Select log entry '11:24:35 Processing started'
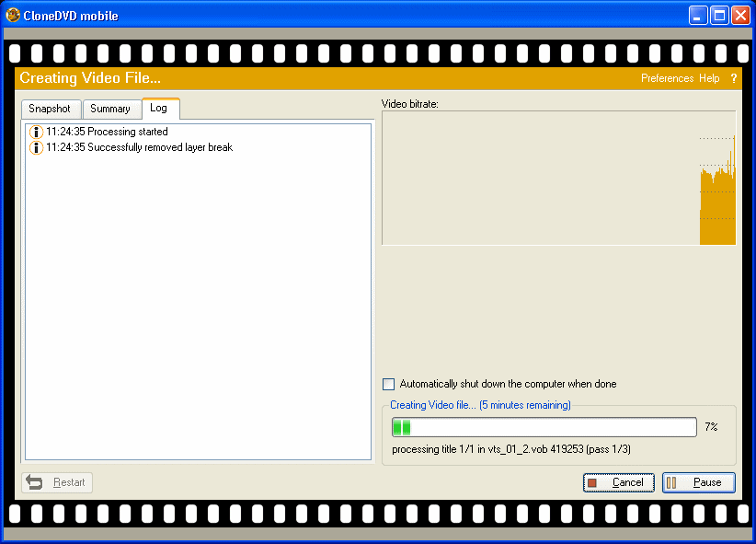The width and height of the screenshot is (756, 544). pyautogui.click(x=107, y=132)
